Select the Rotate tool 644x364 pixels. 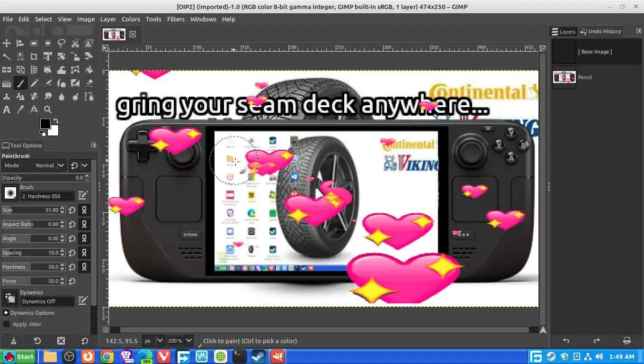(62, 56)
